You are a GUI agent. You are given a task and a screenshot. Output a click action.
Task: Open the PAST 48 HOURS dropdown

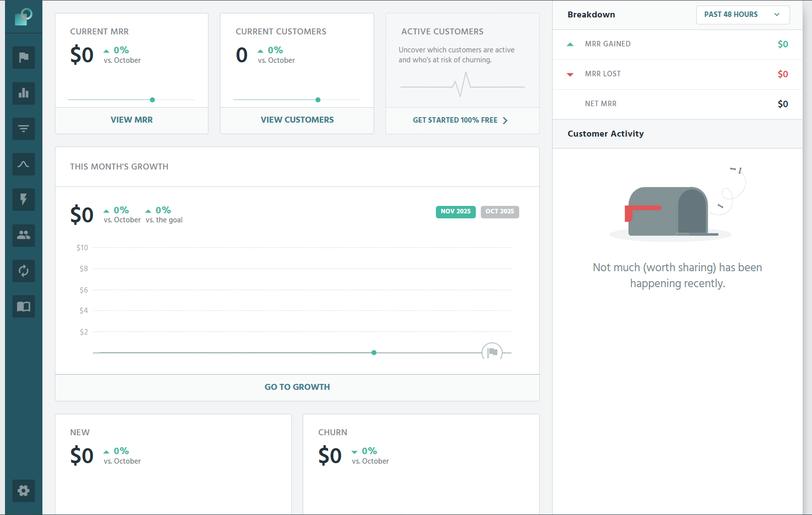point(742,14)
